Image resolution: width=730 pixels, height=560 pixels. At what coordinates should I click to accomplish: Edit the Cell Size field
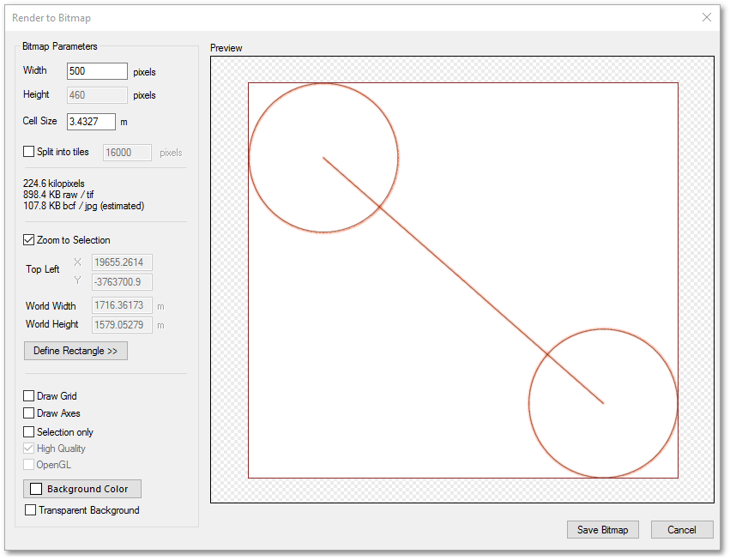(91, 122)
